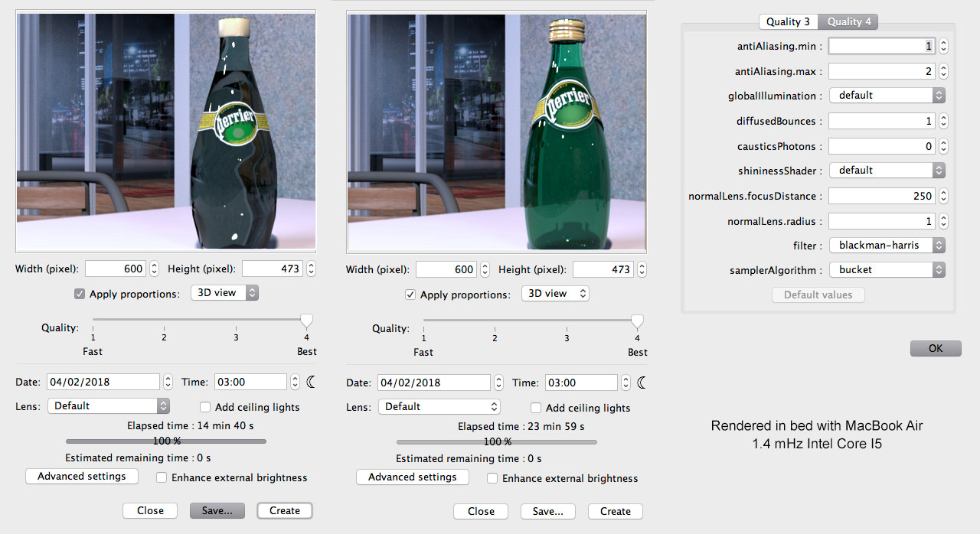Click the Time stepper in left render dialog
Image resolution: width=980 pixels, height=534 pixels.
coord(295,382)
